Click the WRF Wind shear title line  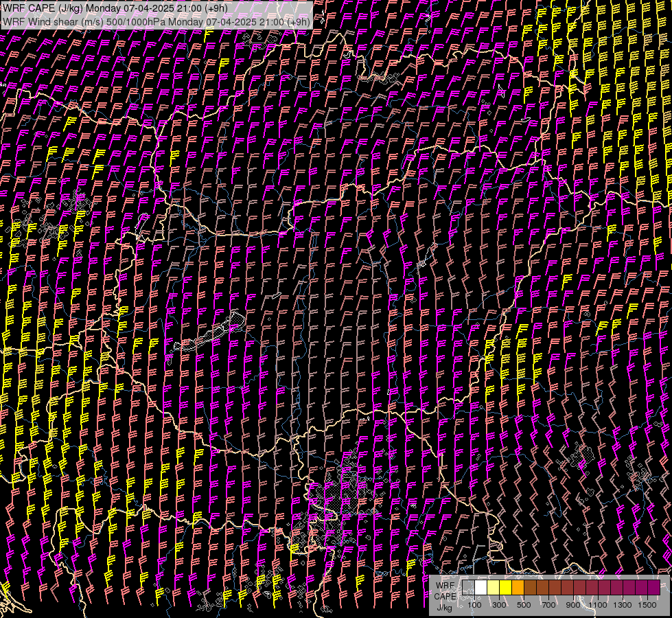pyautogui.click(x=157, y=22)
